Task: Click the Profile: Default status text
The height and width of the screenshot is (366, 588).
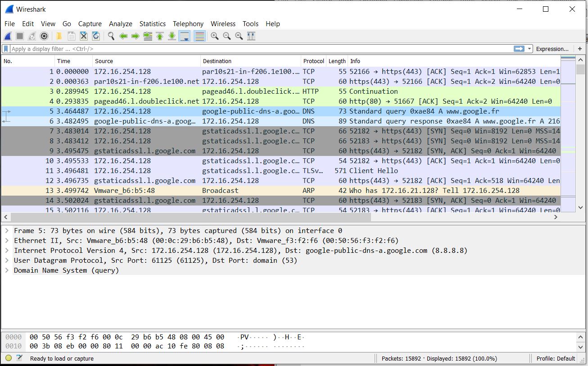Action: pyautogui.click(x=556, y=359)
